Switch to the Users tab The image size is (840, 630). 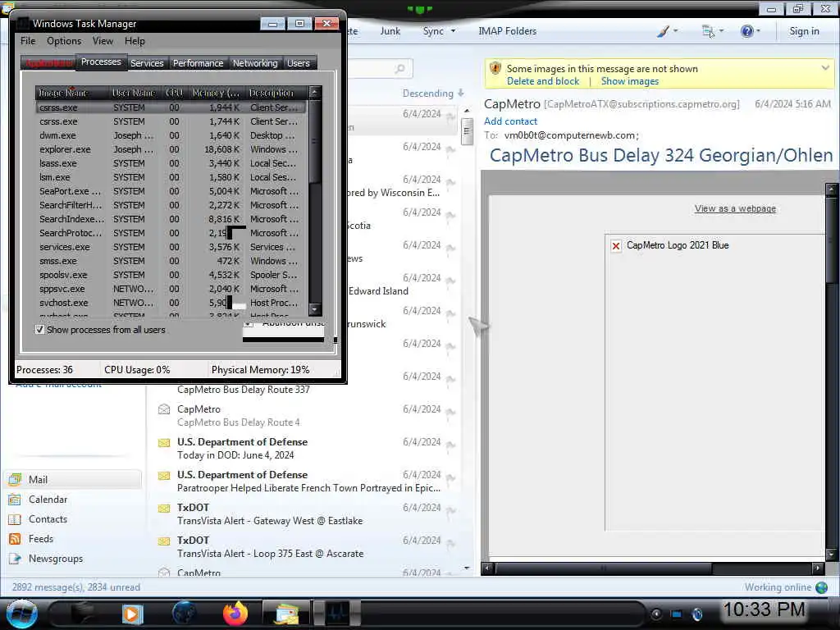(x=299, y=63)
